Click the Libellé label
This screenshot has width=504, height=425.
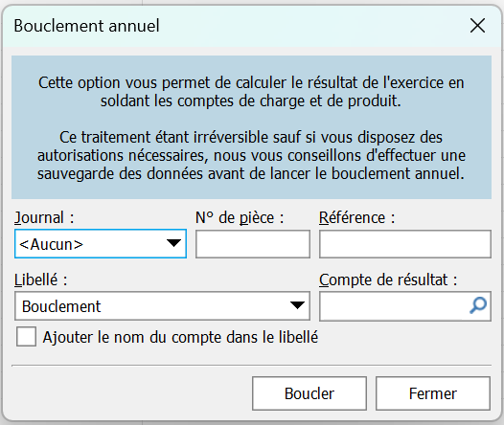pos(40,280)
